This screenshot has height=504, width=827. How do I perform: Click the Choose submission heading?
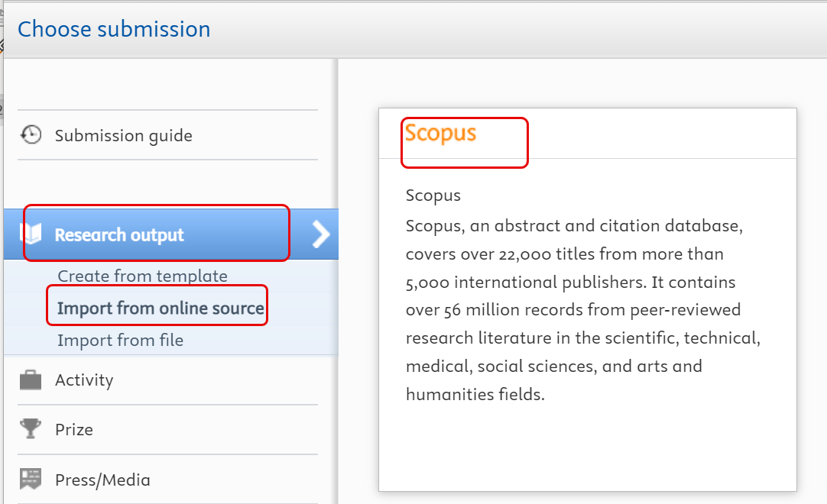[x=114, y=28]
